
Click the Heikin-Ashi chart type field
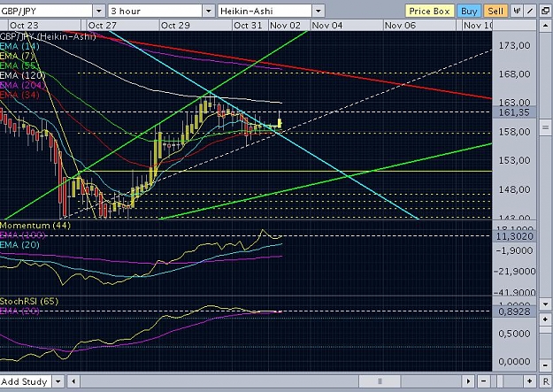pyautogui.click(x=265, y=11)
